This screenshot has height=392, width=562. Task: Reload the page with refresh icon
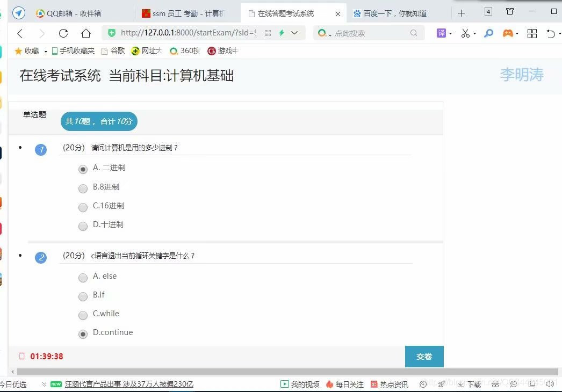pyautogui.click(x=63, y=33)
